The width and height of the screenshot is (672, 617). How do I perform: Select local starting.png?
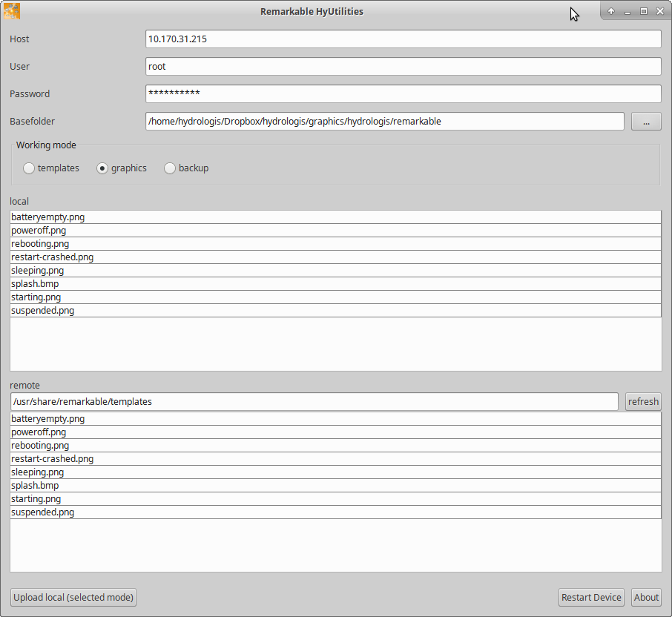[x=335, y=297]
